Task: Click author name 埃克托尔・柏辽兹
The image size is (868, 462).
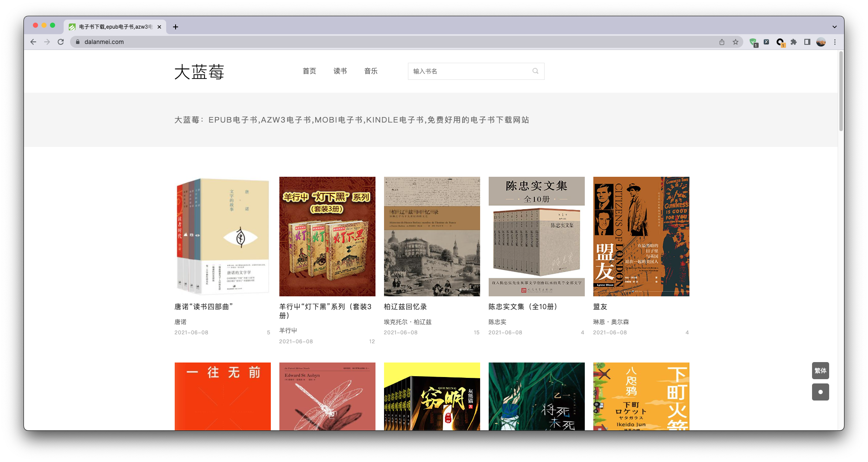Action: pos(408,322)
